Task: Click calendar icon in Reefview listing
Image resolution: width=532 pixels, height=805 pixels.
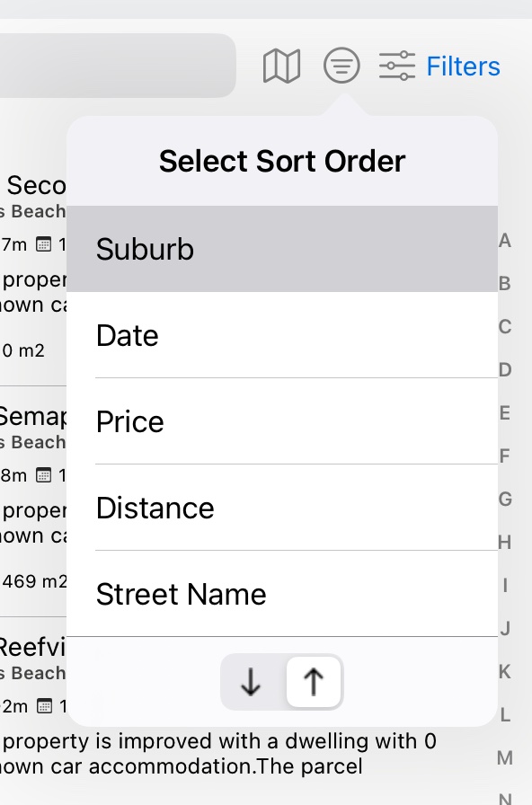Action: point(45,706)
